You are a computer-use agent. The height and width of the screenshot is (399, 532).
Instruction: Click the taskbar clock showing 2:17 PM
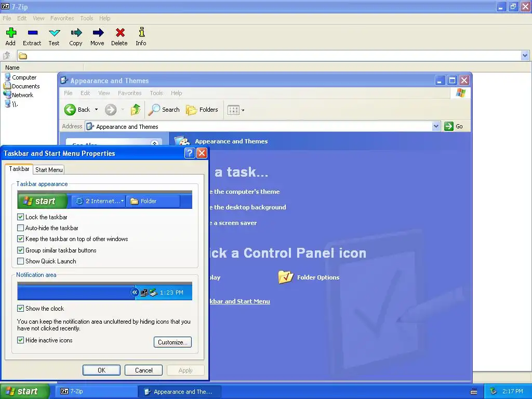click(513, 391)
